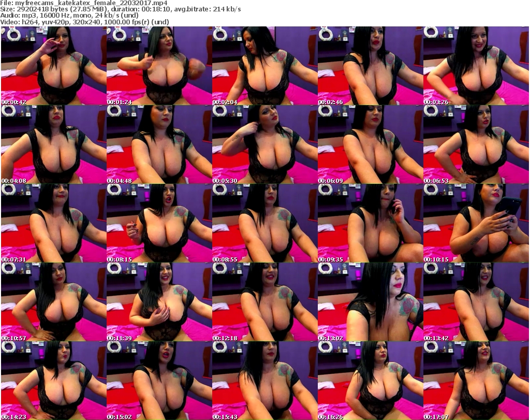
Task: Open the frame at 00:16:26
Action: click(x=371, y=381)
